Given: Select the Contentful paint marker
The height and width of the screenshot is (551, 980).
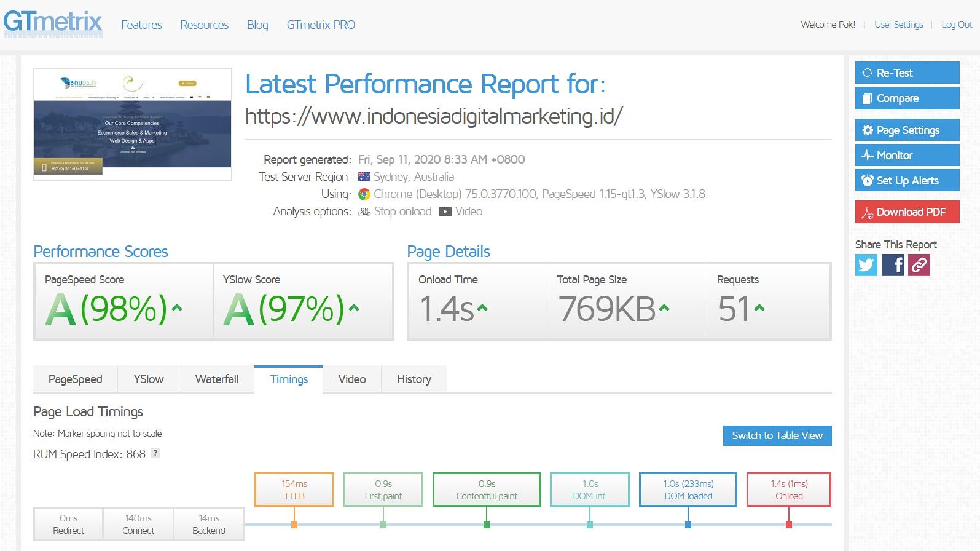Looking at the screenshot, I should point(487,490).
